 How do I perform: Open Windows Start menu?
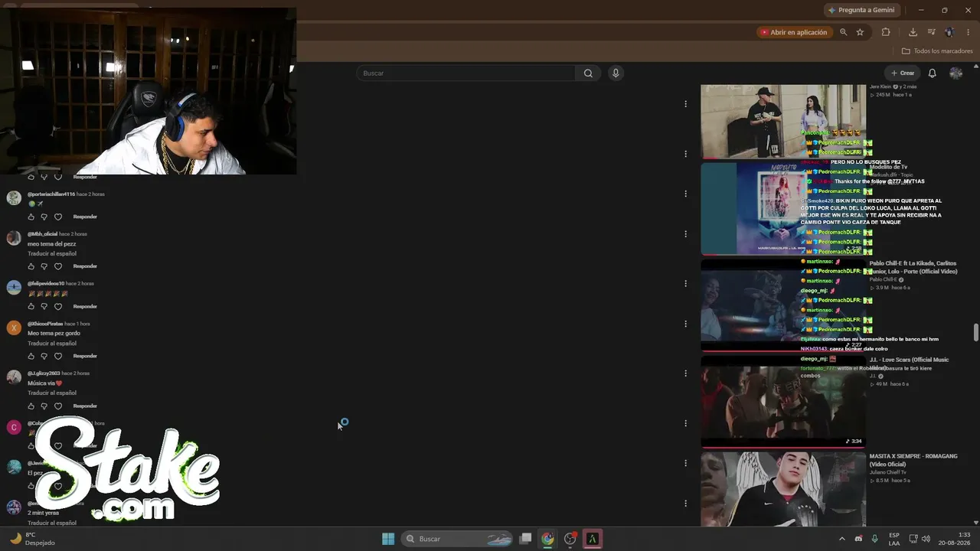pos(388,539)
